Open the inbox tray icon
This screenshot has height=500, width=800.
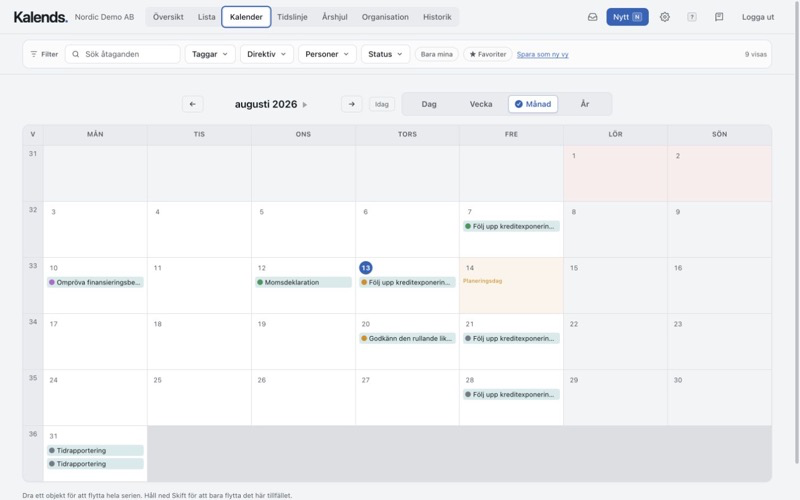click(x=592, y=17)
